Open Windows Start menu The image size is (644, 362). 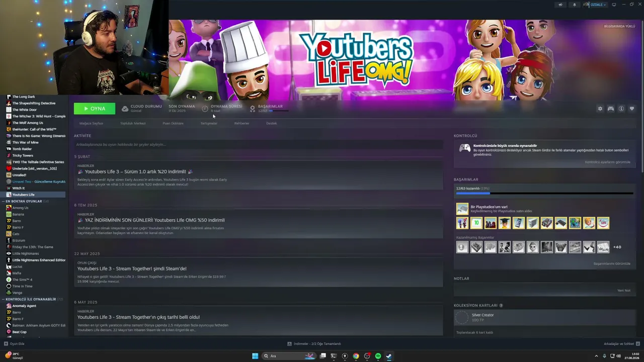click(x=255, y=356)
